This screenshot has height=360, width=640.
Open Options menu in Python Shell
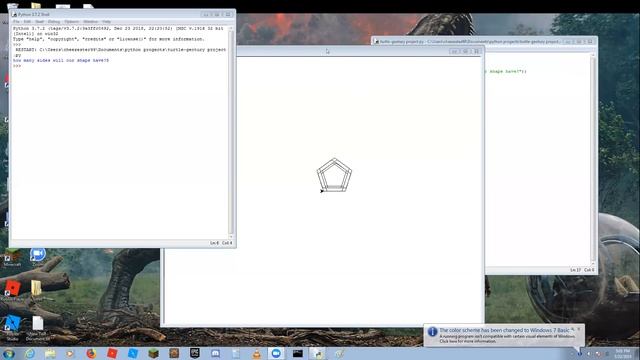click(x=72, y=21)
